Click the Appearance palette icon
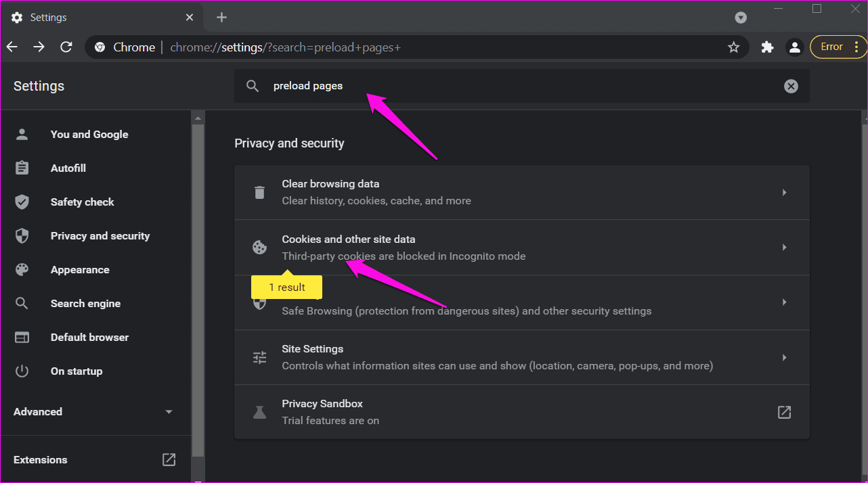 click(22, 269)
